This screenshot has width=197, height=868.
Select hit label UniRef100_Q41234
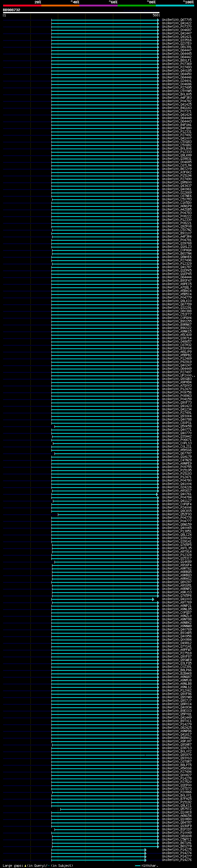177,409
